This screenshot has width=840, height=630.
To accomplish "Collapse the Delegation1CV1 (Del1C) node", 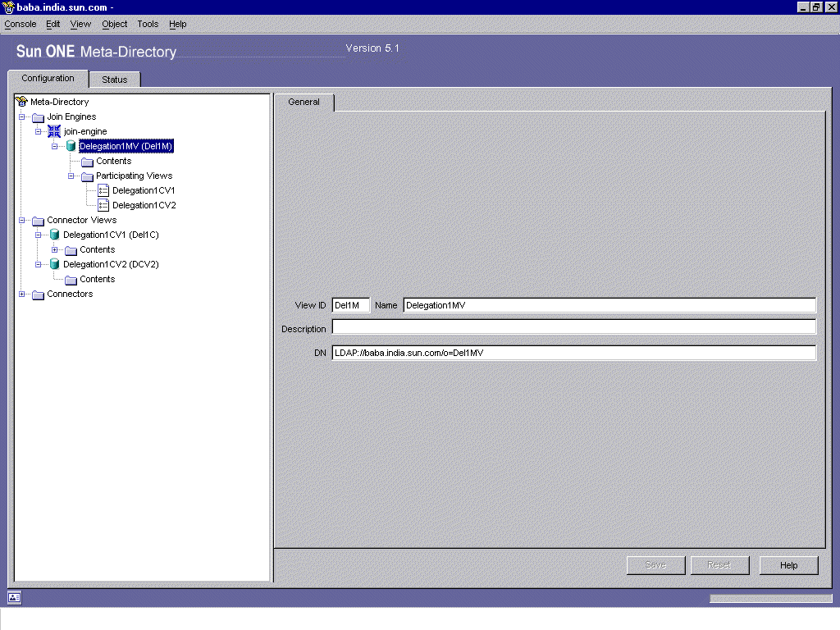I will coord(38,235).
